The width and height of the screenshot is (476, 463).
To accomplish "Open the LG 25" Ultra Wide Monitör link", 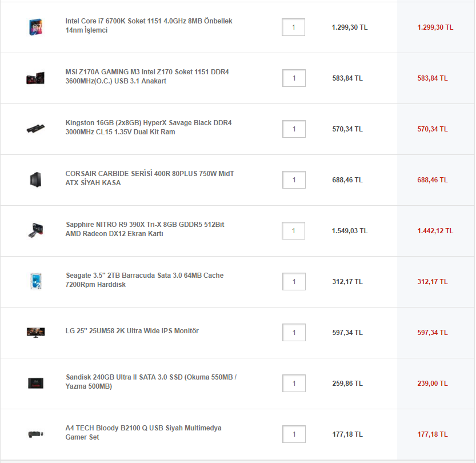I will point(132,331).
